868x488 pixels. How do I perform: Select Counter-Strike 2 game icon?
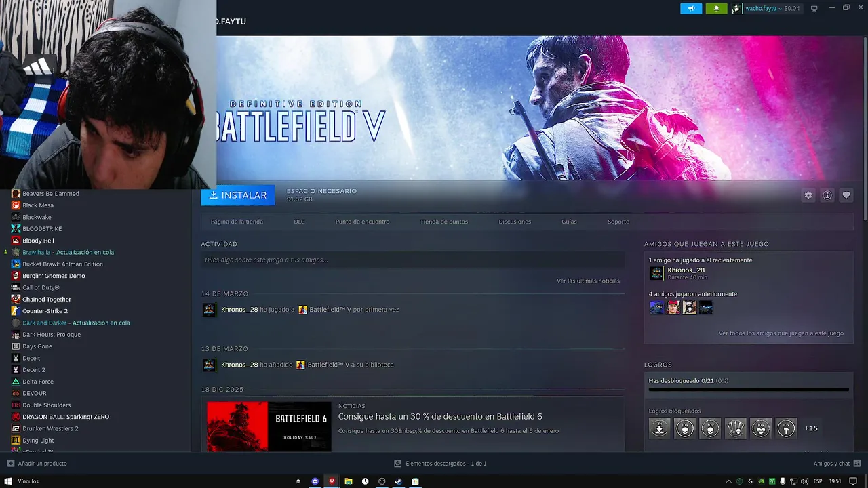[16, 311]
